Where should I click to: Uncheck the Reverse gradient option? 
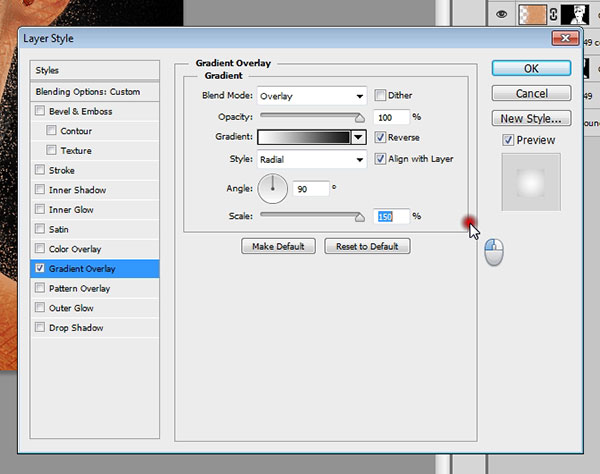(x=381, y=137)
